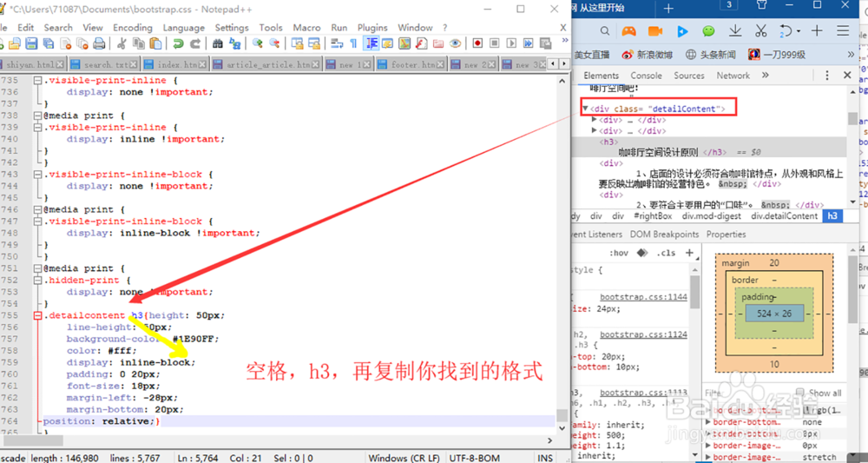Add new style rule with the plus icon
Screen dimensions: 868x463
(689, 253)
